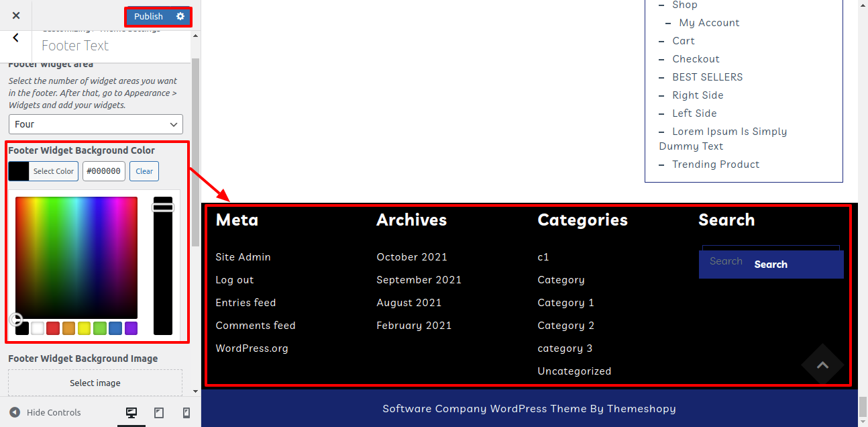Click the hex color field #000000
Screen dimensions: 868x427
tap(104, 171)
